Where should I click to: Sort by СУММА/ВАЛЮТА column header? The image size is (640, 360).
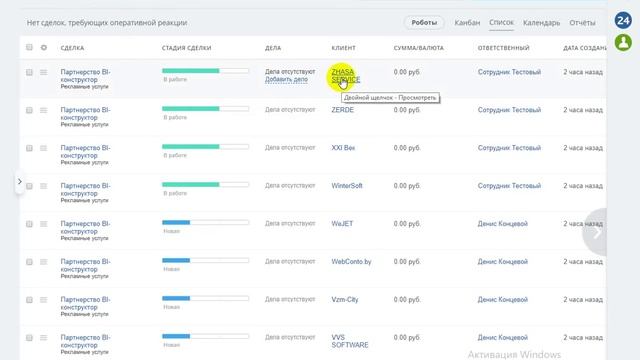tap(418, 48)
